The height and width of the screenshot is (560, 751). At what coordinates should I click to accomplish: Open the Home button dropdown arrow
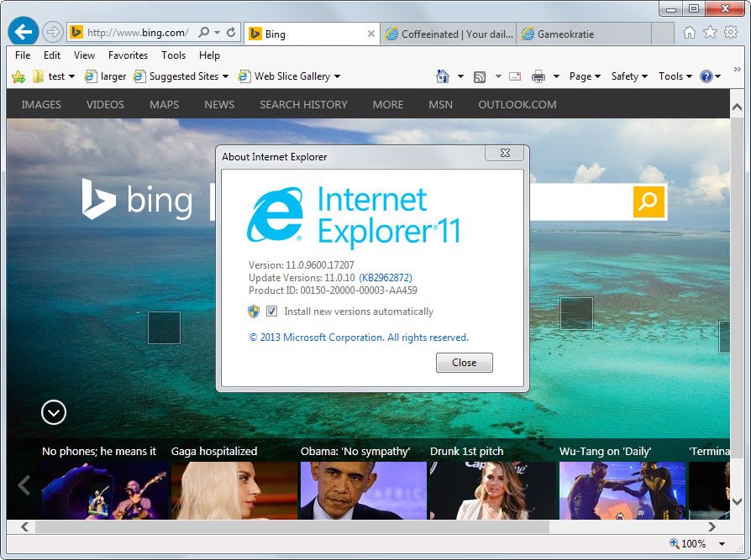click(x=460, y=76)
